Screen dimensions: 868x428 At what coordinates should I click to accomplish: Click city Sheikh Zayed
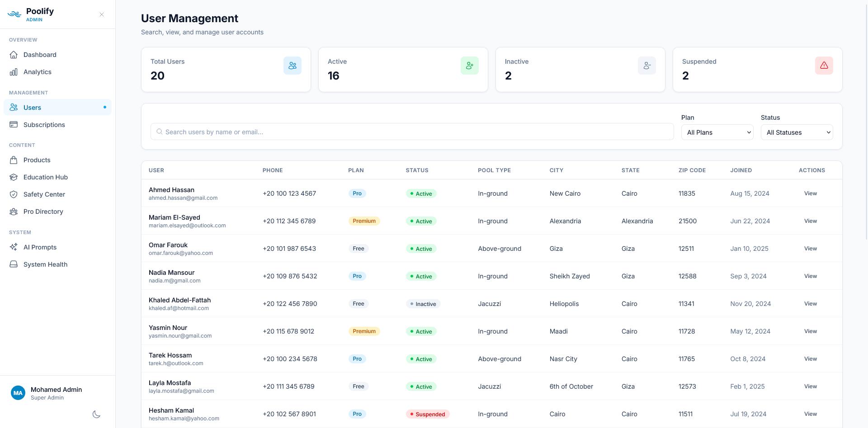coord(570,276)
